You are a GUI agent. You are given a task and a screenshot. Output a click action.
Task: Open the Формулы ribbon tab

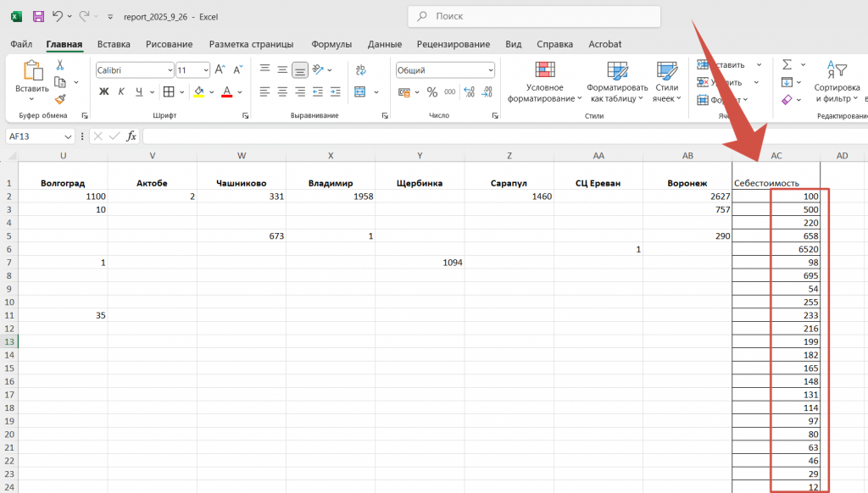pyautogui.click(x=331, y=44)
